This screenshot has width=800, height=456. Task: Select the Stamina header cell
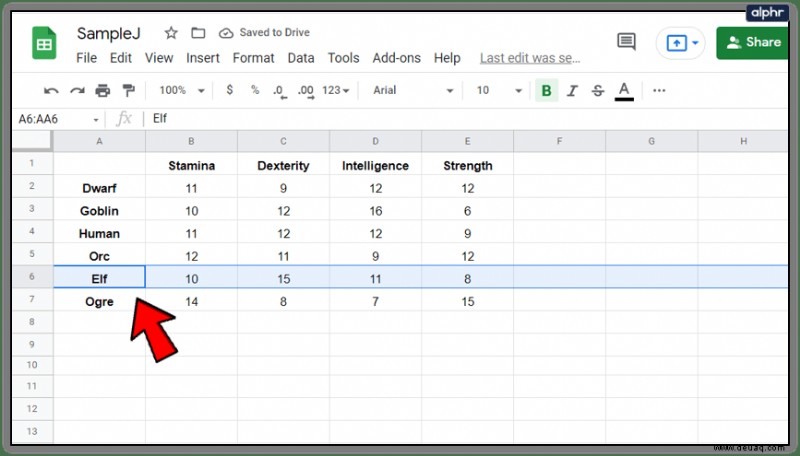coord(191,166)
